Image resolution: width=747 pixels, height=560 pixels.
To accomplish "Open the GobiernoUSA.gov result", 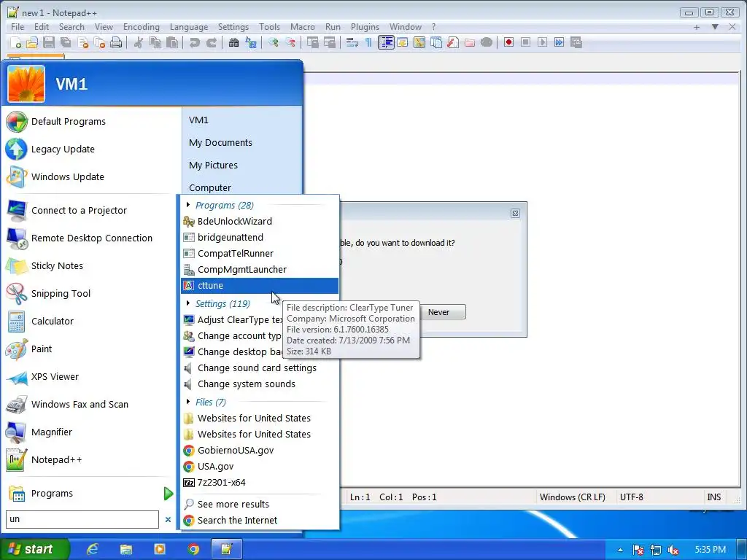I will (x=260, y=450).
